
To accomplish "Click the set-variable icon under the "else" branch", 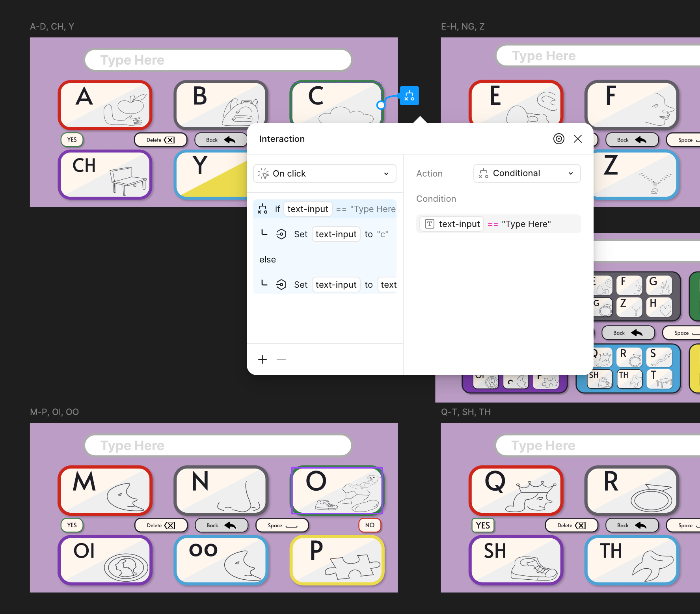I will coord(281,285).
